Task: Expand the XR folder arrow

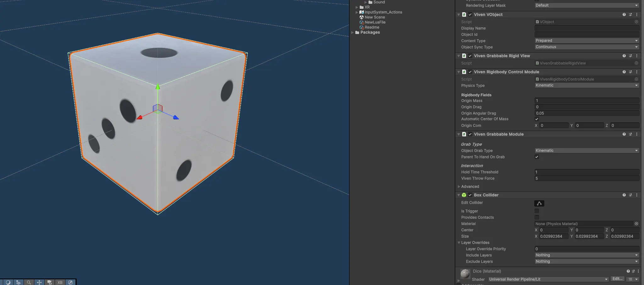Action: [357, 7]
